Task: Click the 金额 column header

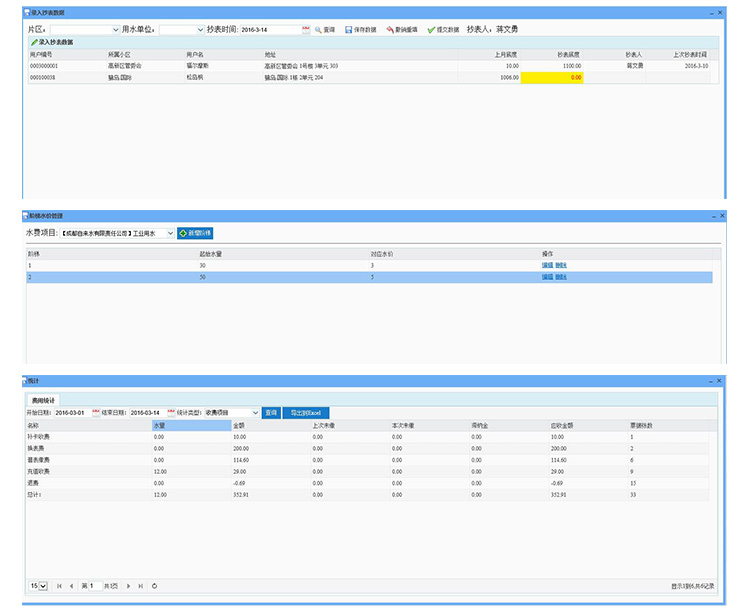Action: pyautogui.click(x=239, y=425)
